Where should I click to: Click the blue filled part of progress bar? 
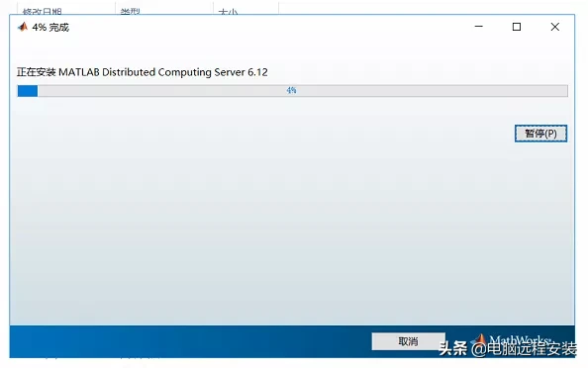(28, 91)
